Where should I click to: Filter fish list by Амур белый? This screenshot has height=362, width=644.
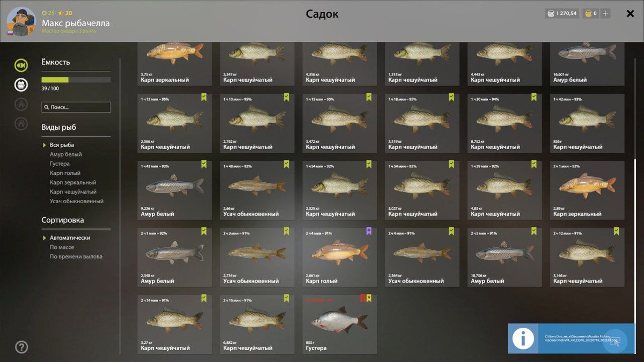(65, 154)
